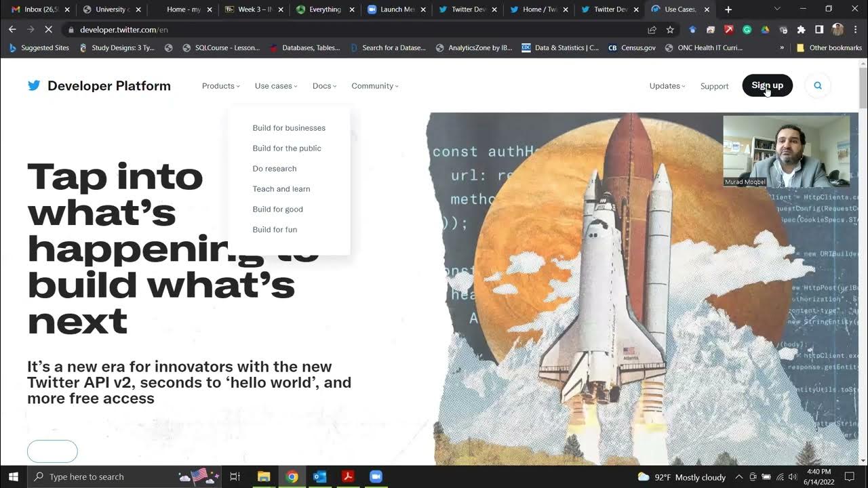This screenshot has width=868, height=488.
Task: Open Grammarly extension icon
Action: click(747, 30)
